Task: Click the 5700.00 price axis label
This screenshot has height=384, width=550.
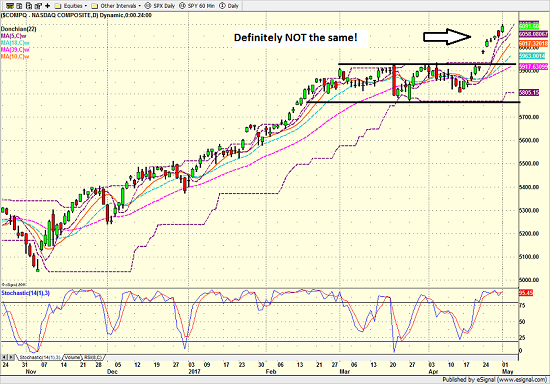Action: point(529,116)
